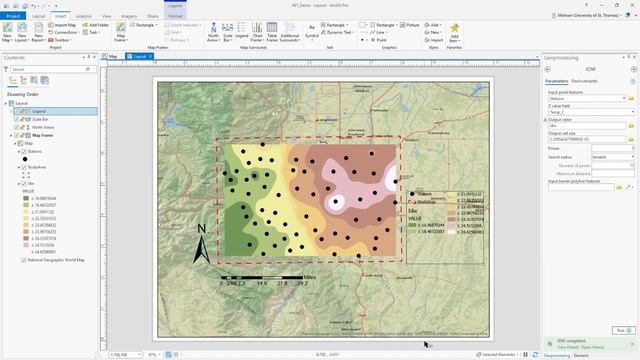640x360 pixels.
Task: Insert a Scale Bar
Action: 227,32
